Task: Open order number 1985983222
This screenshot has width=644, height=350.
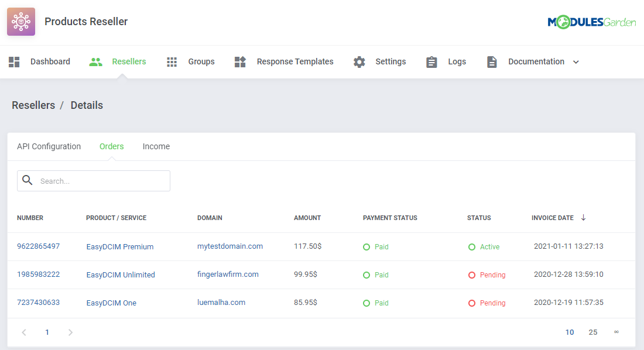Action: pyautogui.click(x=38, y=274)
